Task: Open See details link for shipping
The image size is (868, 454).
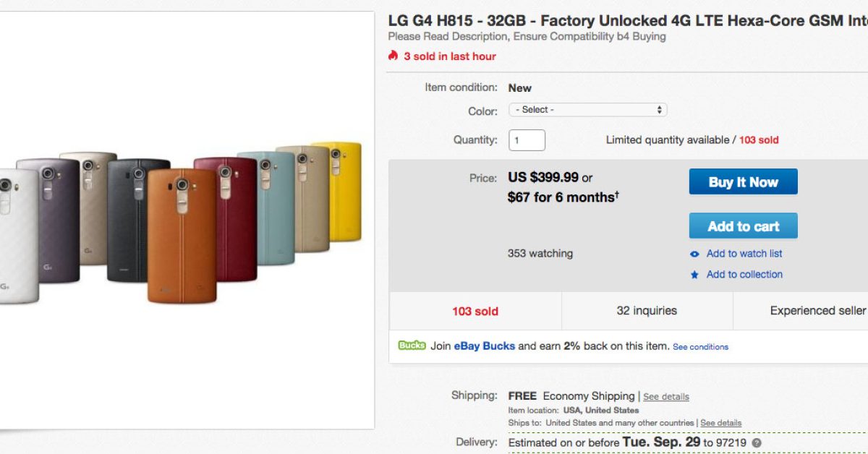Action: (x=665, y=397)
